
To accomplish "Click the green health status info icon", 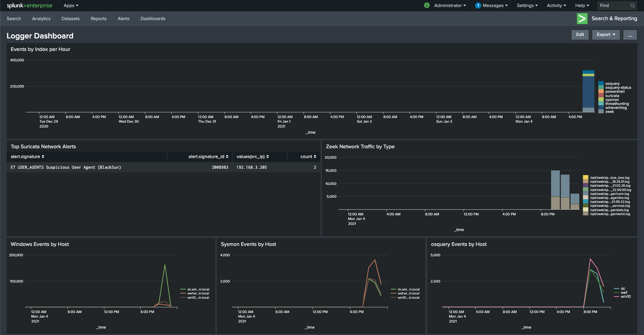I will [x=427, y=5].
